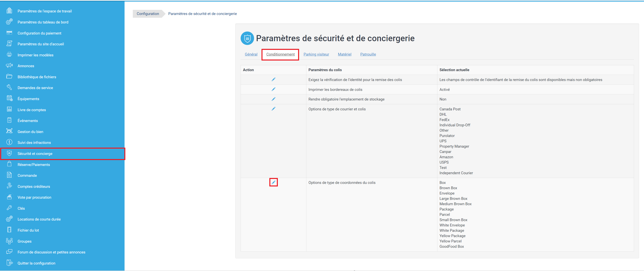Click the discussion forum chat icon
This screenshot has height=271, width=644.
[9, 252]
